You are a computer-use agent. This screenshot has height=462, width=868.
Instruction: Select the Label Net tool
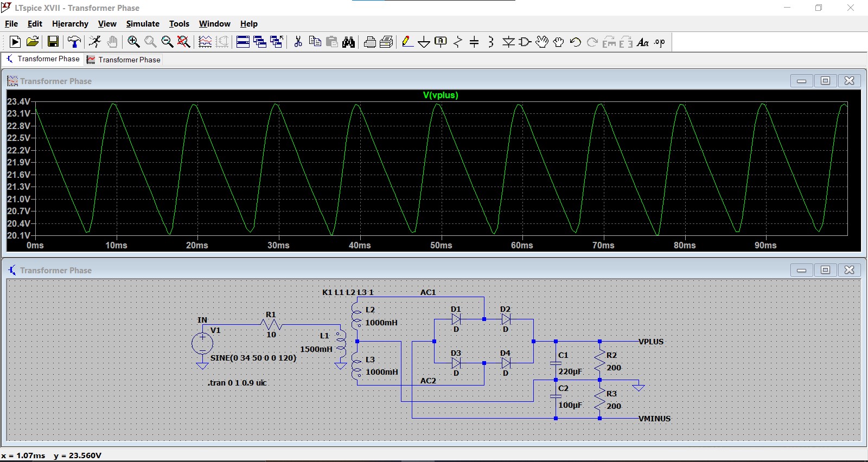pos(441,42)
